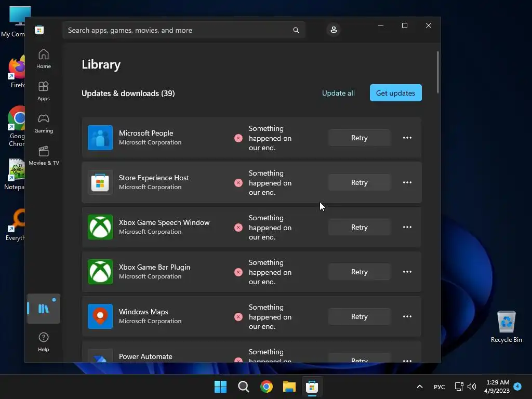This screenshot has width=532, height=399.
Task: Retry the Microsoft People update
Action: coord(360,138)
